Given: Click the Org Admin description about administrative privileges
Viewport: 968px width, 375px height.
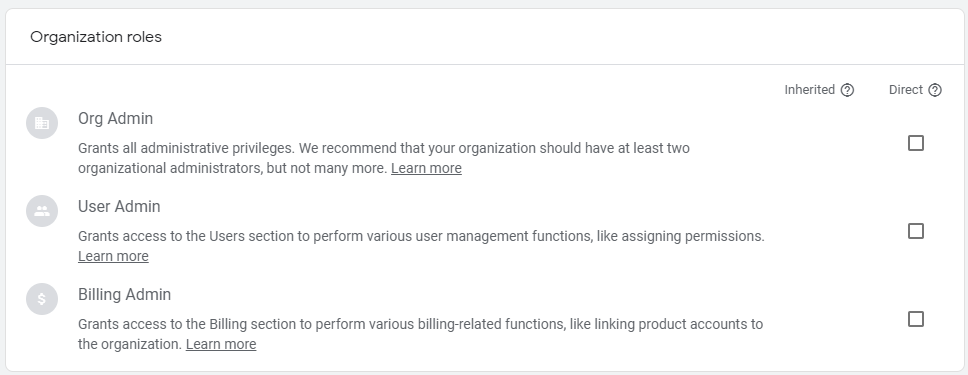Looking at the screenshot, I should tap(383, 158).
